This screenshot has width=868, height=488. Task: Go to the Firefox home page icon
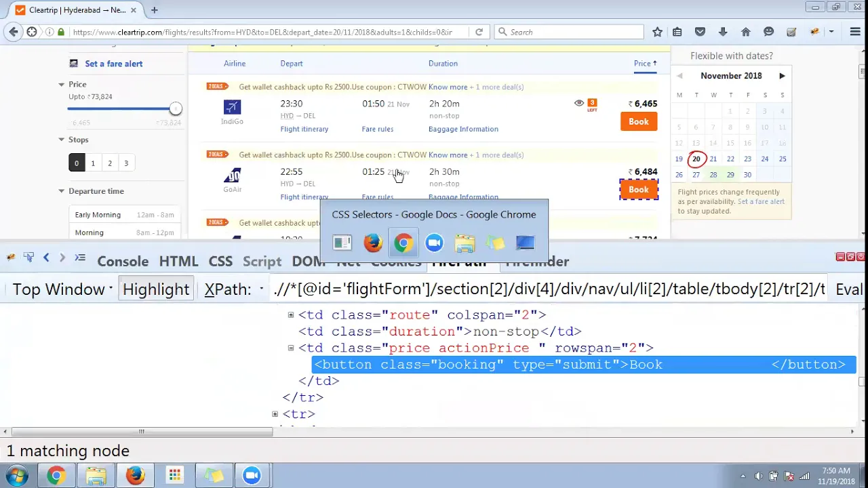[746, 32]
